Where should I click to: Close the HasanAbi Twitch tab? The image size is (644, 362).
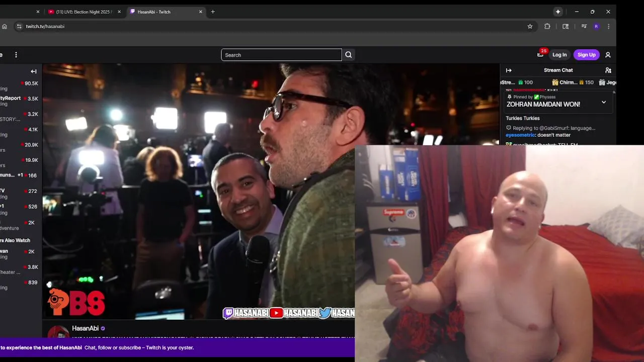(x=201, y=12)
